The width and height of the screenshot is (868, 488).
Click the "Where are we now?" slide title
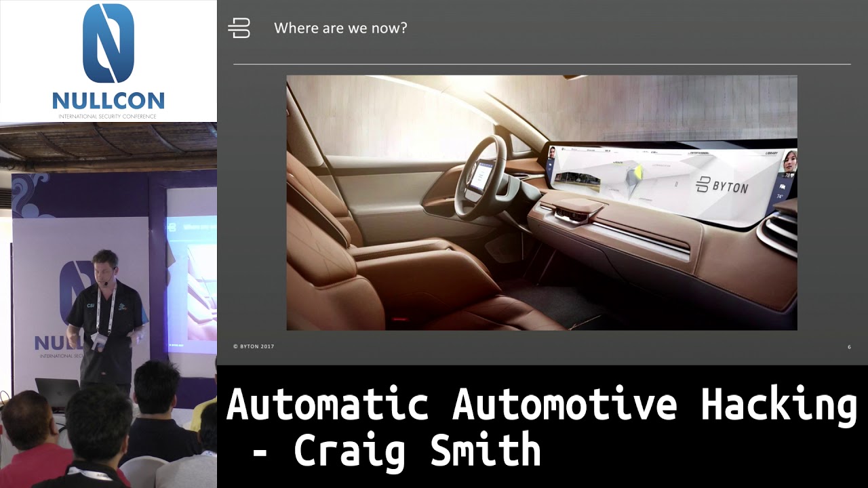pos(340,28)
